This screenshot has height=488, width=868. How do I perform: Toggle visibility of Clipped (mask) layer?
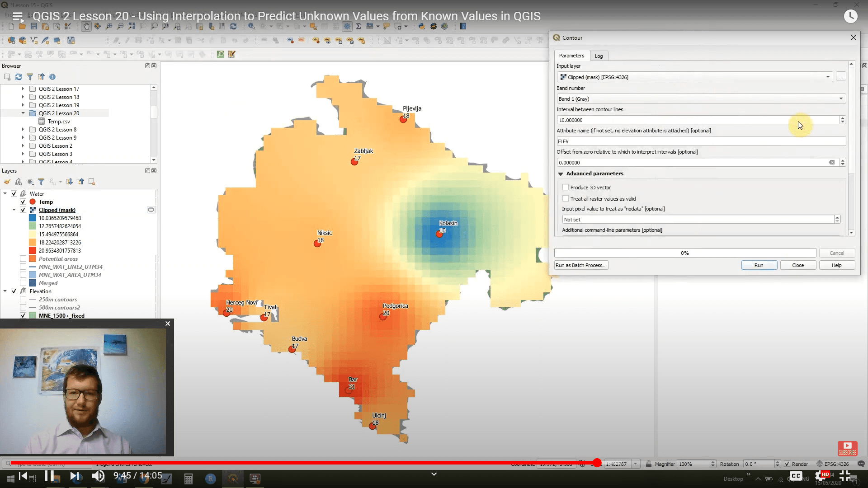(23, 210)
